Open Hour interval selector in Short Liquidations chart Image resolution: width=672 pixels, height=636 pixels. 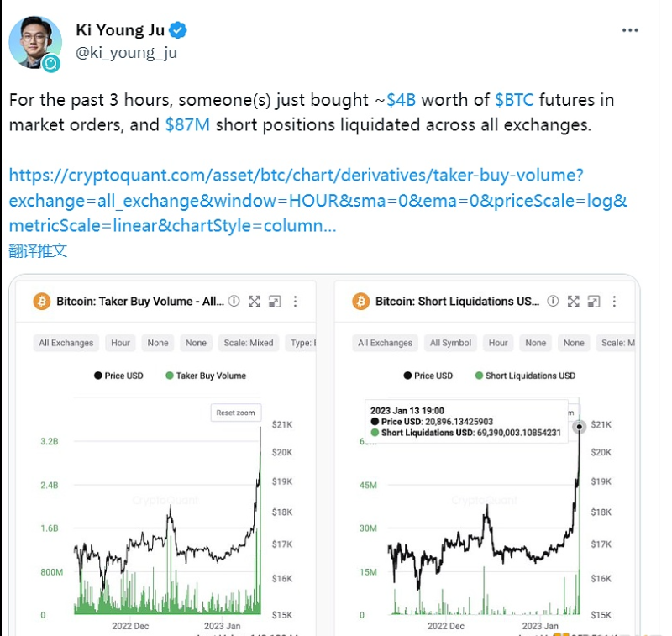[x=498, y=343]
